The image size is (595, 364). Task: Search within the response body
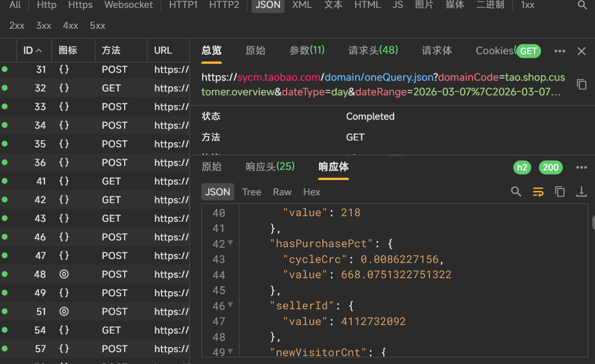(515, 191)
